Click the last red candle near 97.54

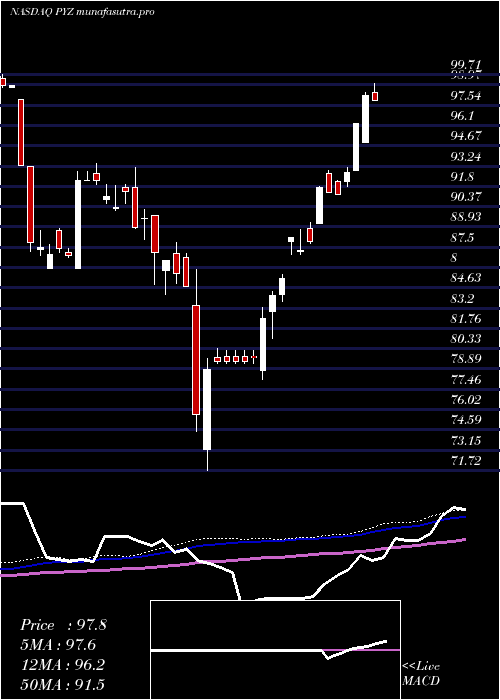tap(375, 96)
